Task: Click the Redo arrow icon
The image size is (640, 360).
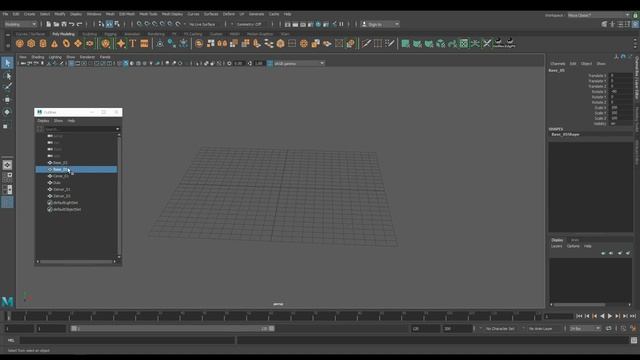Action: [80, 24]
